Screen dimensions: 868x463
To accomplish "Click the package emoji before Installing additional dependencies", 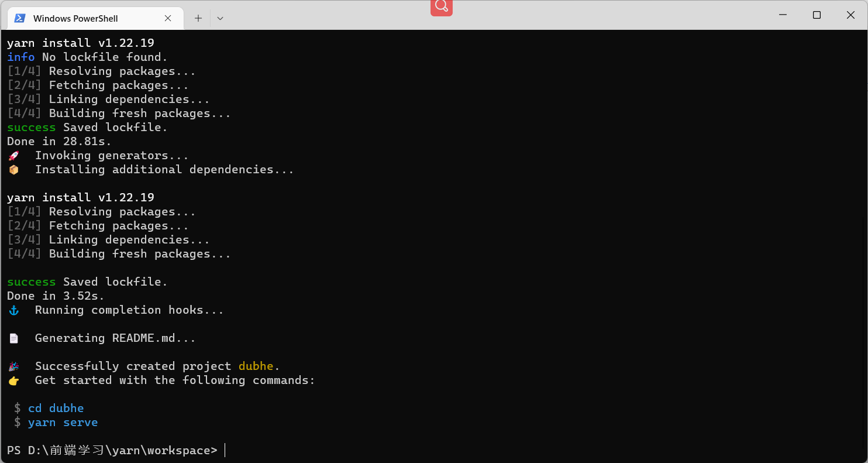I will pyautogui.click(x=13, y=170).
